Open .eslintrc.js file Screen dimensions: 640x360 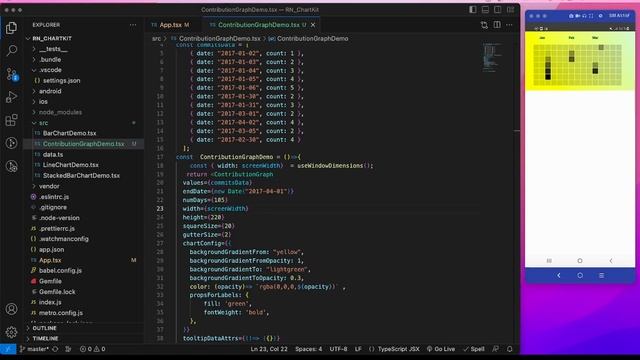[54, 197]
